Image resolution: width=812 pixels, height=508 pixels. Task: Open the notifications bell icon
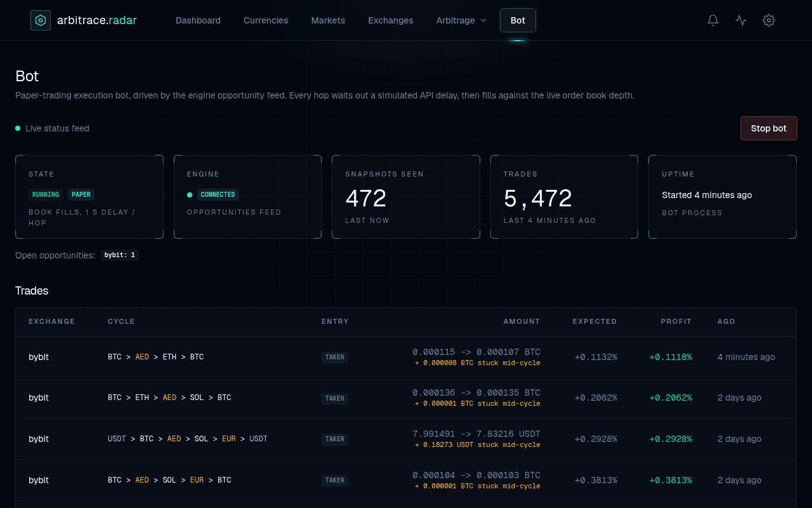click(x=713, y=20)
